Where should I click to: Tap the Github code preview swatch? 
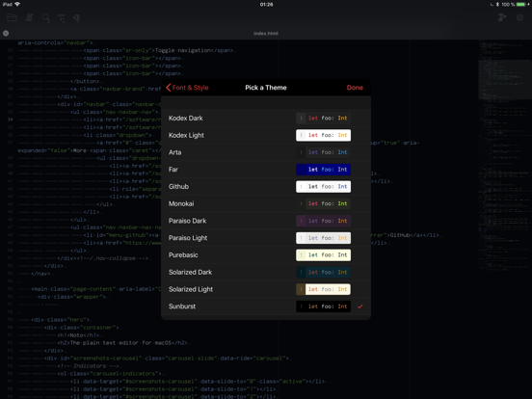[323, 187]
